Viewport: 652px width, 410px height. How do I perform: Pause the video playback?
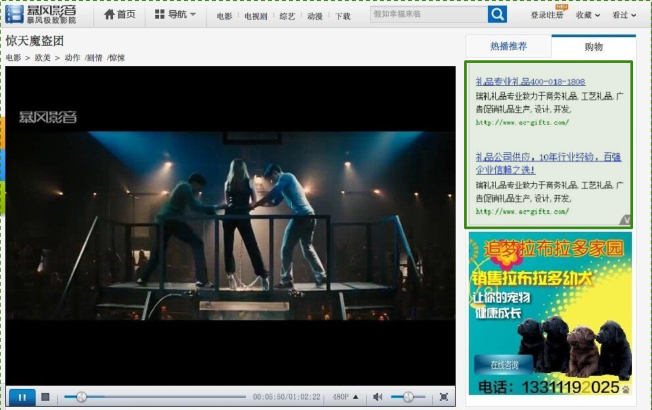coord(22,397)
